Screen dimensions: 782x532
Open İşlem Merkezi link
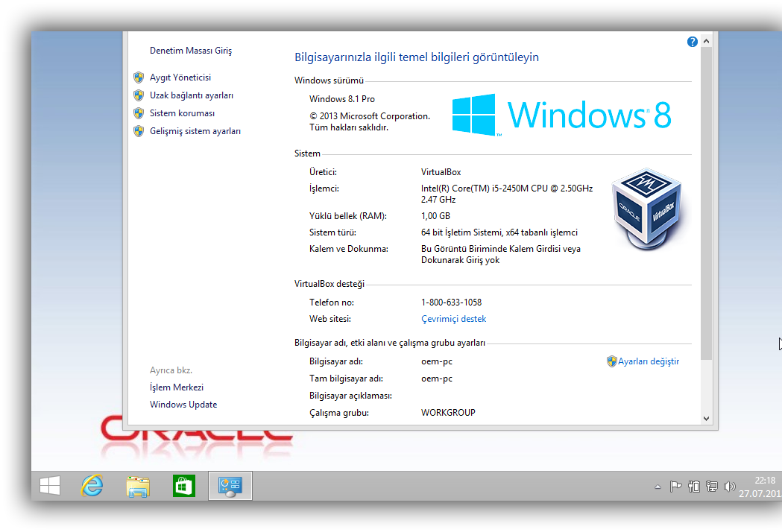pyautogui.click(x=177, y=387)
